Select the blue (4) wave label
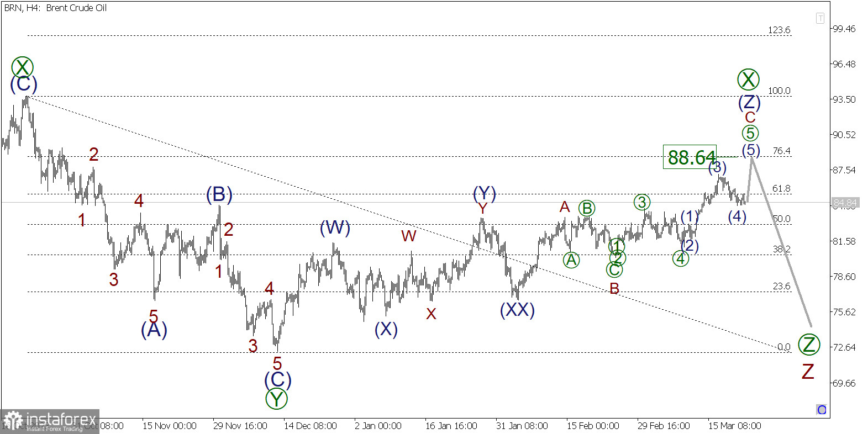 pyautogui.click(x=737, y=216)
